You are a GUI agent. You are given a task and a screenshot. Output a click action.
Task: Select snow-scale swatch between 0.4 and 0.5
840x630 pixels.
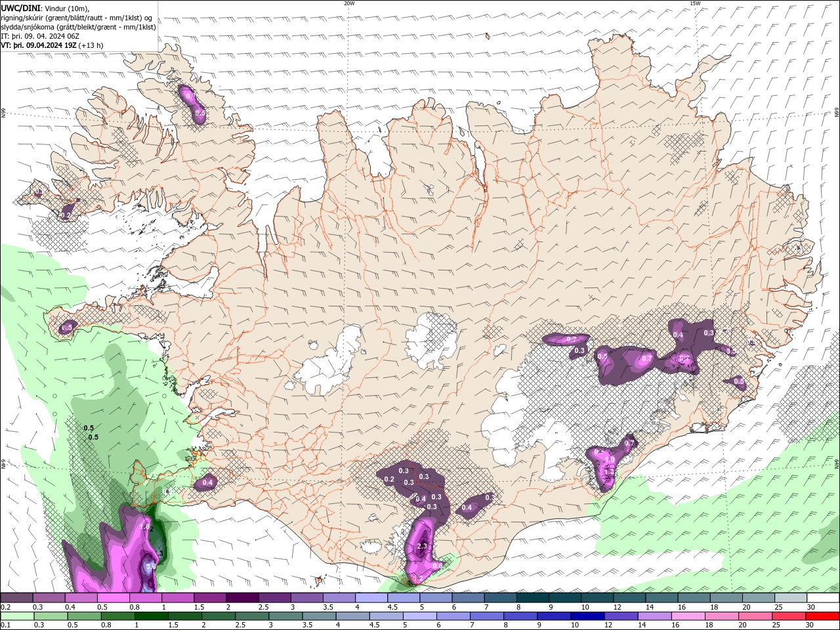tap(81, 598)
